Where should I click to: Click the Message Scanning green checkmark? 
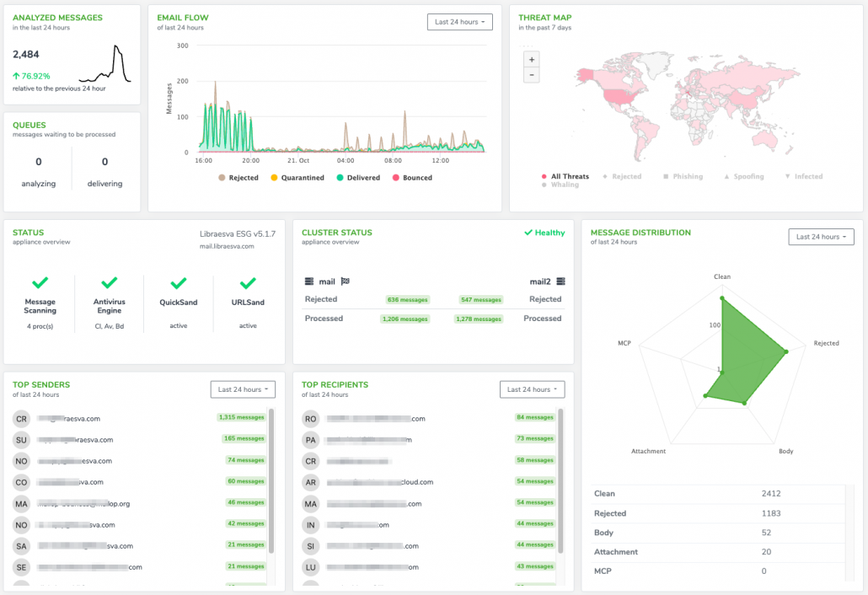pos(40,283)
